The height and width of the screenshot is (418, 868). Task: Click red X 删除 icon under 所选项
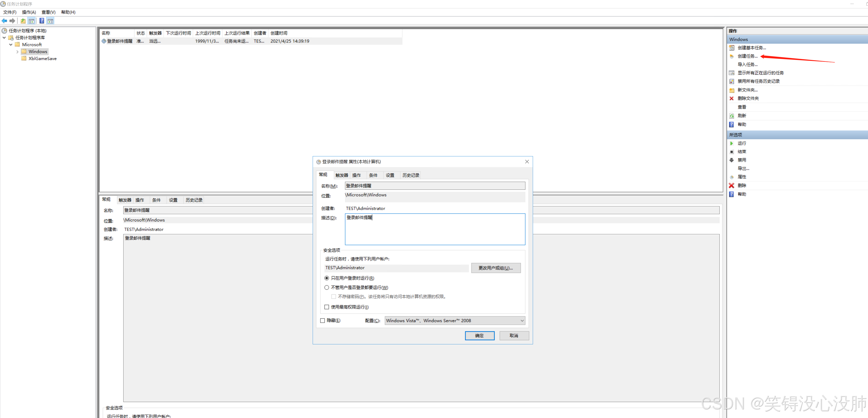(x=731, y=185)
